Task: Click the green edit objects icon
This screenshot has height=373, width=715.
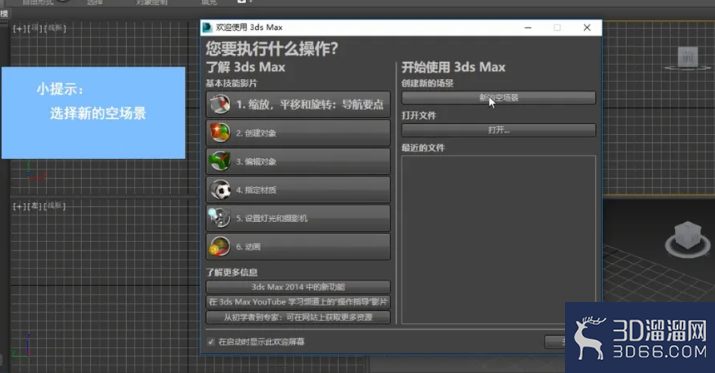Action: pos(220,161)
